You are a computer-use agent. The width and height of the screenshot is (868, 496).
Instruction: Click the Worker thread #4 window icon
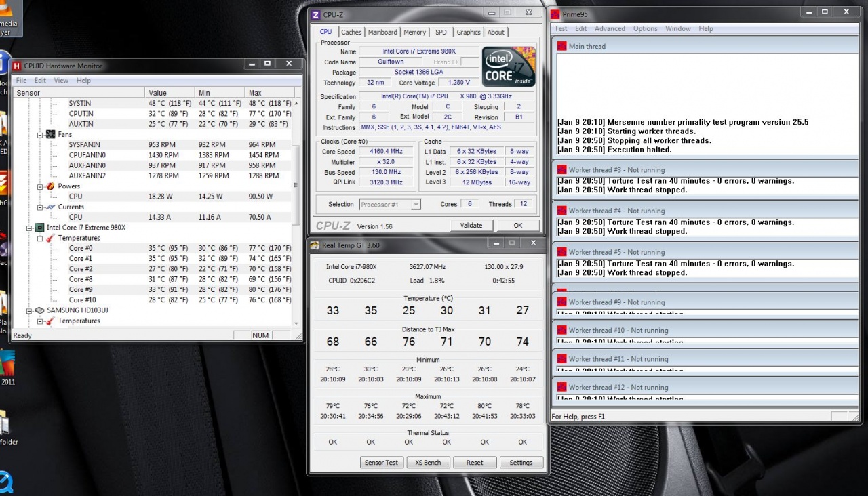click(561, 211)
